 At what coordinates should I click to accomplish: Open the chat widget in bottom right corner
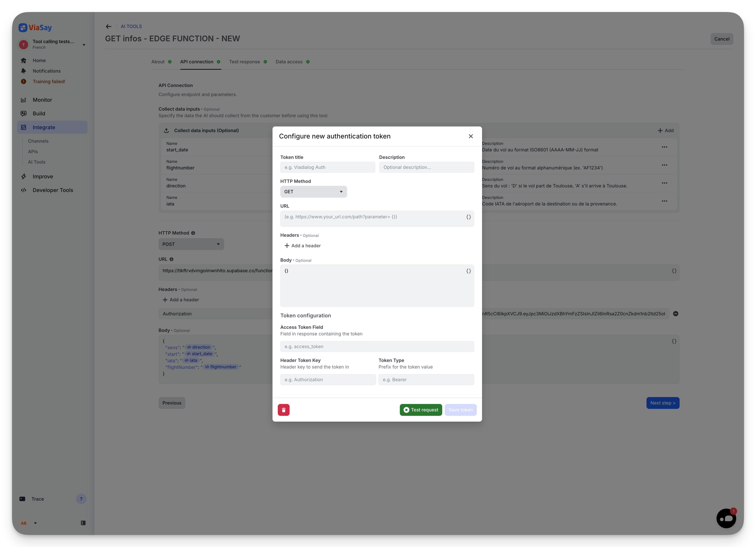tap(726, 518)
